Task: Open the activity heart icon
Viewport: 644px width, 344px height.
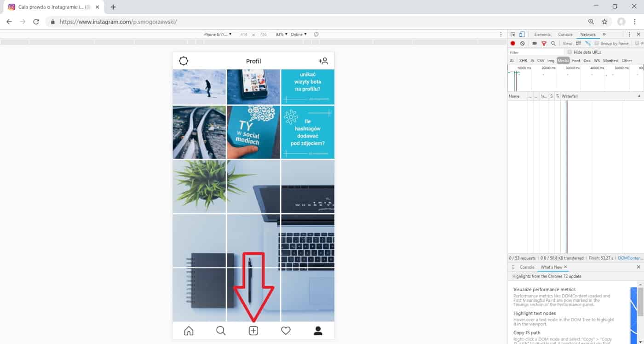Action: [286, 331]
